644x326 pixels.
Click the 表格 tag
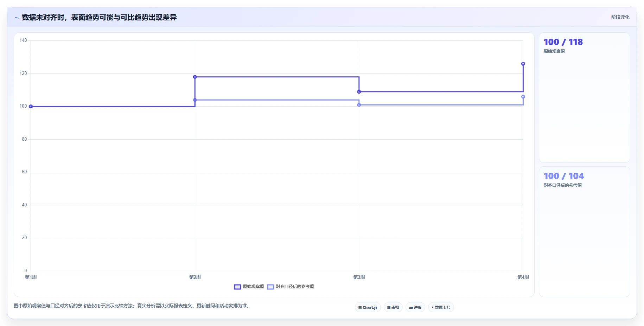pos(393,307)
